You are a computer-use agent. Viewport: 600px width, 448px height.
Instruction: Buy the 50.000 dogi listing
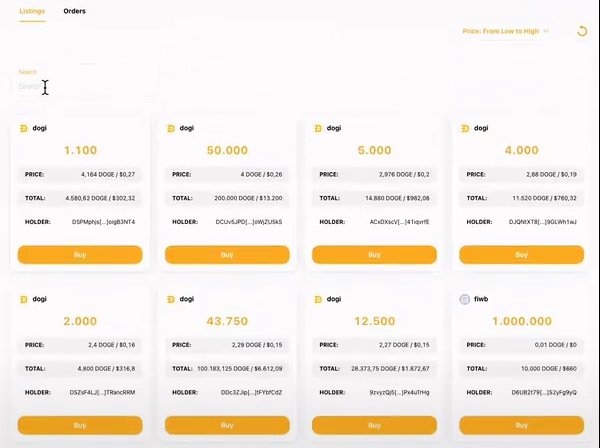point(227,255)
